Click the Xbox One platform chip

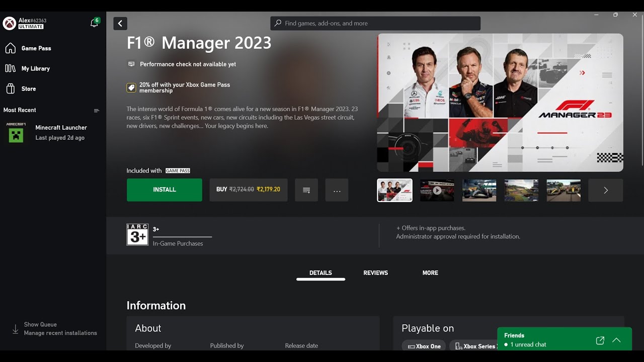[x=424, y=346]
